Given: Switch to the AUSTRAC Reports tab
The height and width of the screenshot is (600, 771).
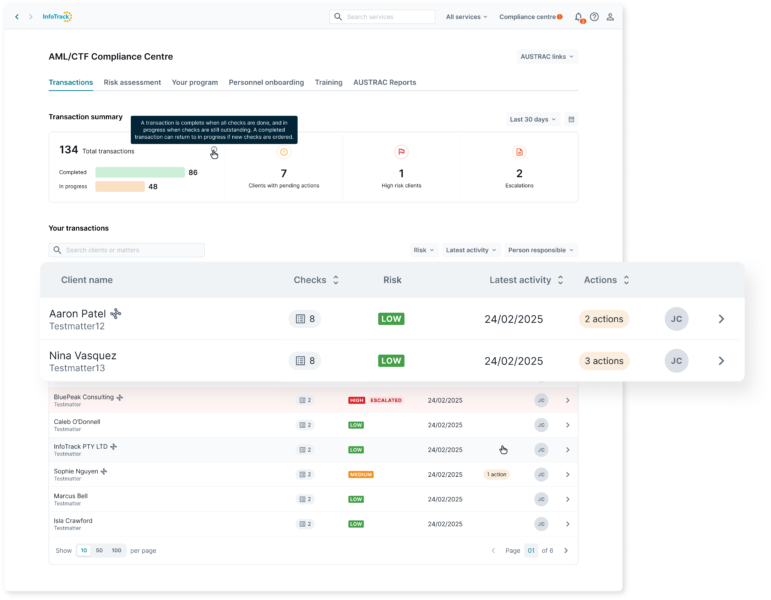Looking at the screenshot, I should click(x=385, y=82).
